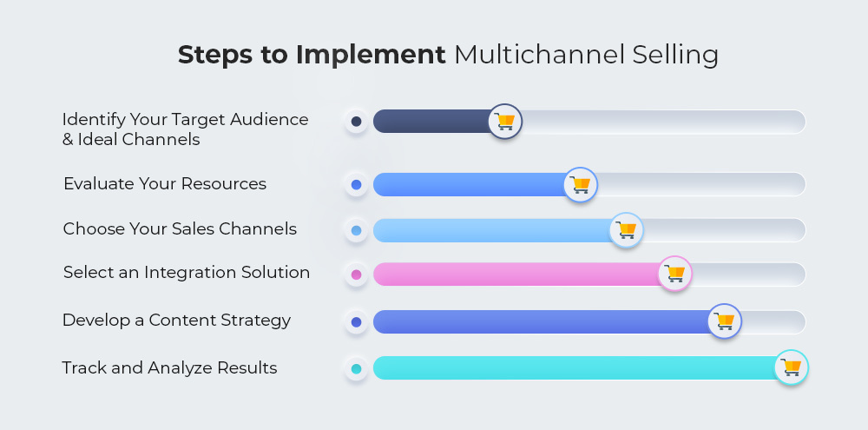Click the 'Identify Your Target Audience & Ideal Channels' label
Viewport: 868px width, 430px height.
[186, 129]
